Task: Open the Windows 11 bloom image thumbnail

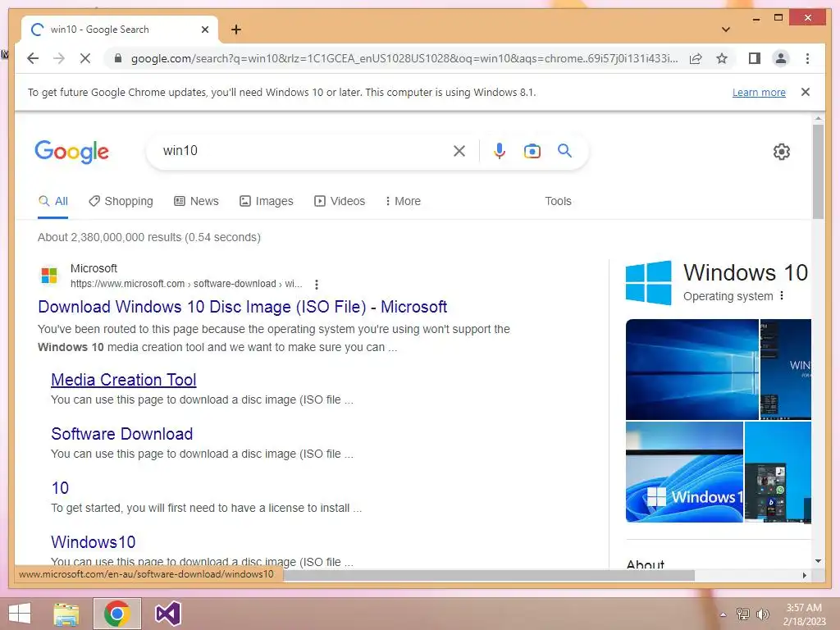Action: click(684, 472)
